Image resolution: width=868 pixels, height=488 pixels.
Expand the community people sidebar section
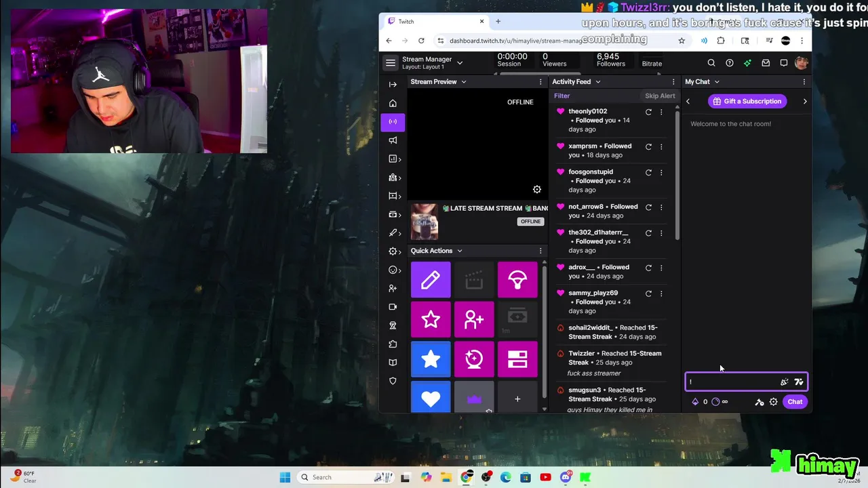point(394,178)
